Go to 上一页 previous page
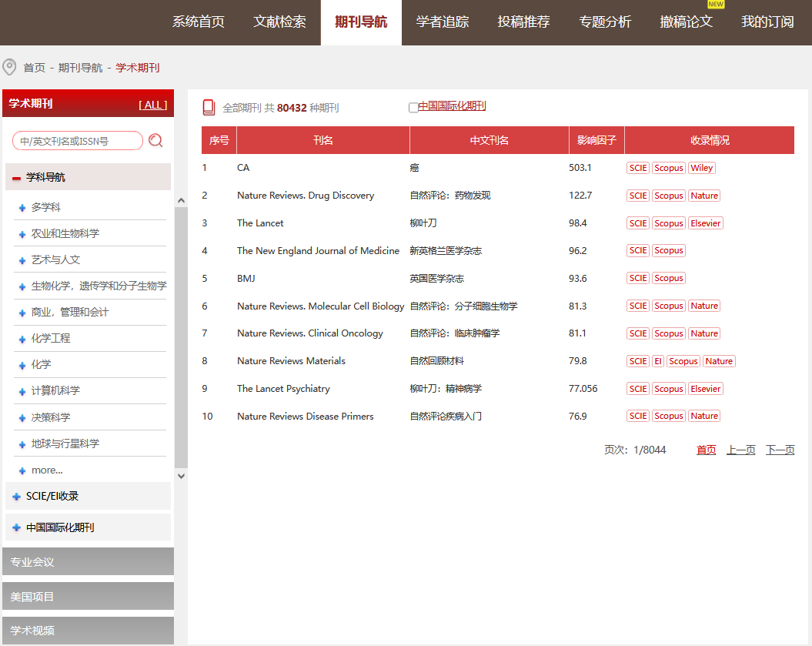This screenshot has width=812, height=646. point(740,450)
